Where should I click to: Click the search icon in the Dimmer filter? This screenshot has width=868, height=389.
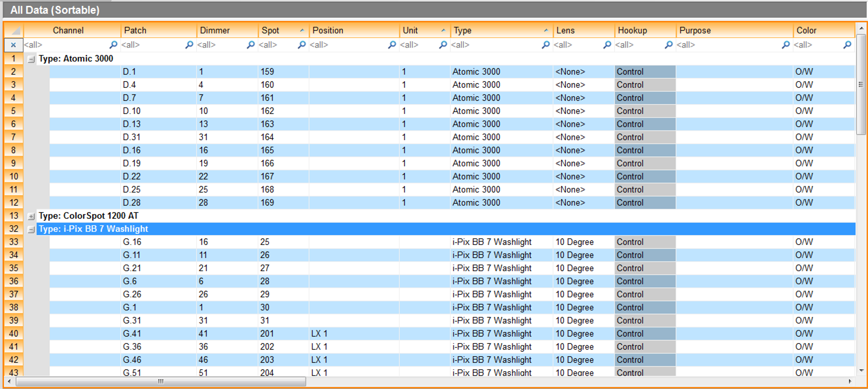point(251,45)
